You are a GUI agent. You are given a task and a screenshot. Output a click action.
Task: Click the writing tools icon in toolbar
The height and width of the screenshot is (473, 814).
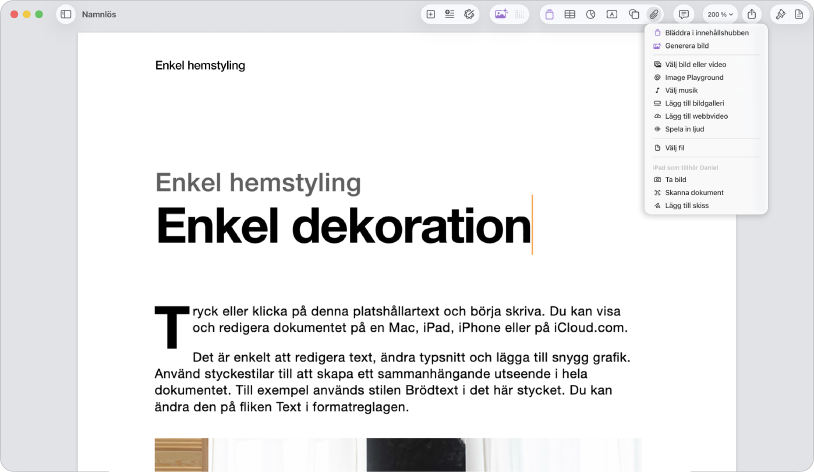(x=469, y=15)
